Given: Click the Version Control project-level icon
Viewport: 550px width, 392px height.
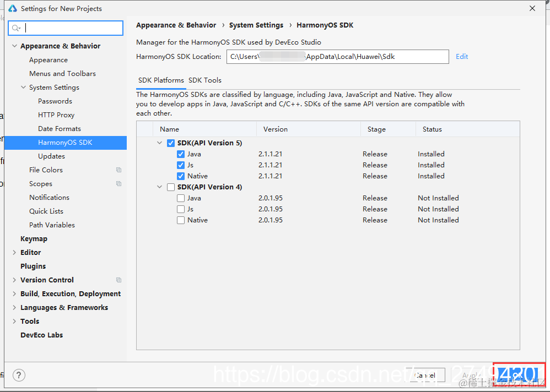Looking at the screenshot, I should [x=119, y=280].
